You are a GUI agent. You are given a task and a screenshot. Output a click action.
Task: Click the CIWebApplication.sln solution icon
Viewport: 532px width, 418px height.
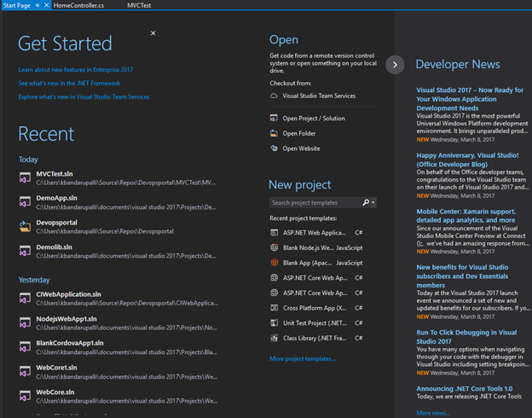[x=25, y=298]
